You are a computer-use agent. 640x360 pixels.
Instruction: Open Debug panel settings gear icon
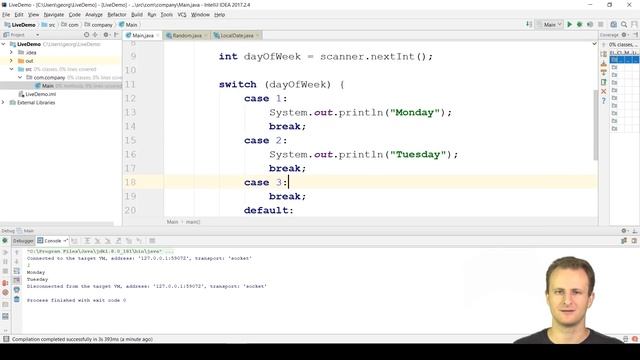tap(624, 231)
